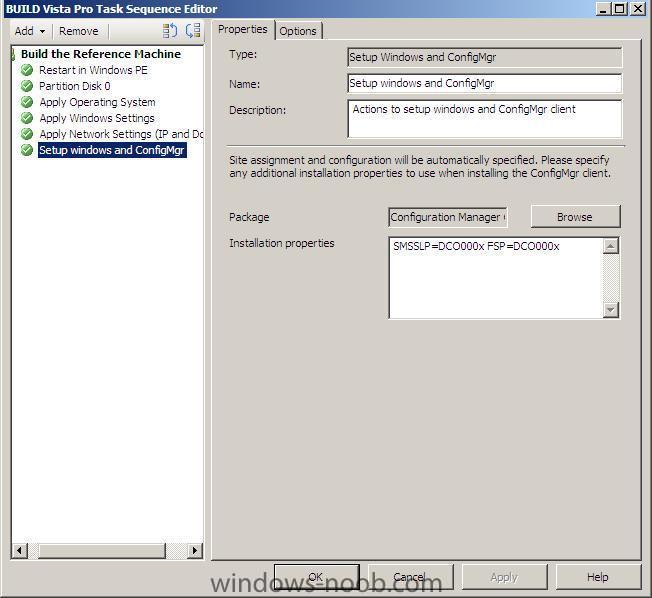Screen dimensions: 652x598
Task: Click the read-only Type field
Action: tap(484, 57)
